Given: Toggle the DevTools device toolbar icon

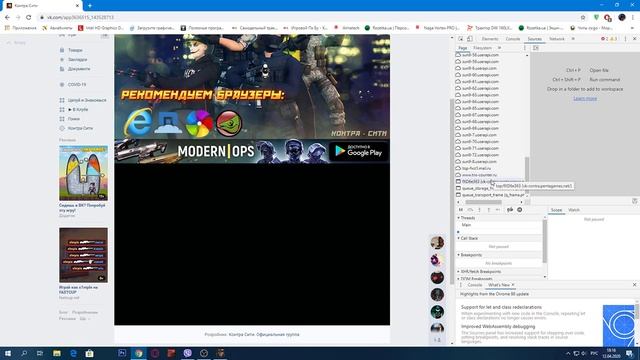Looking at the screenshot, I should coord(470,39).
